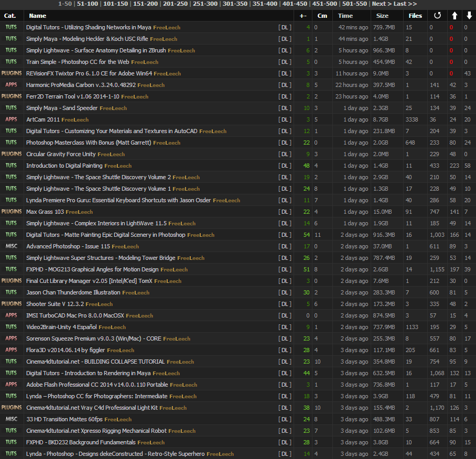
Task: Open Lynda Photoshop CC for Photographers Intermediate
Action: [97, 396]
